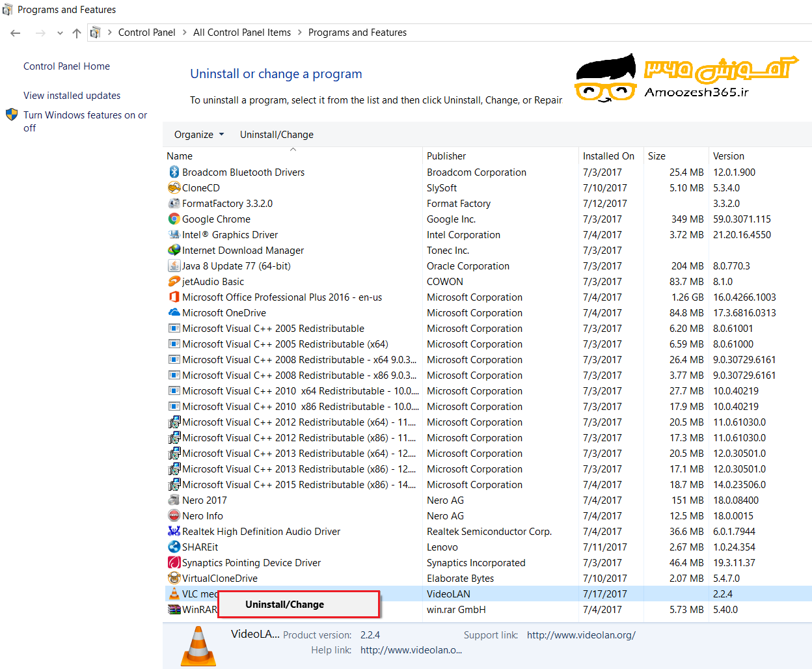Screen dimensions: 812x669
Task: Click the publisher 'win.rar GmbH'
Action: coord(456,610)
